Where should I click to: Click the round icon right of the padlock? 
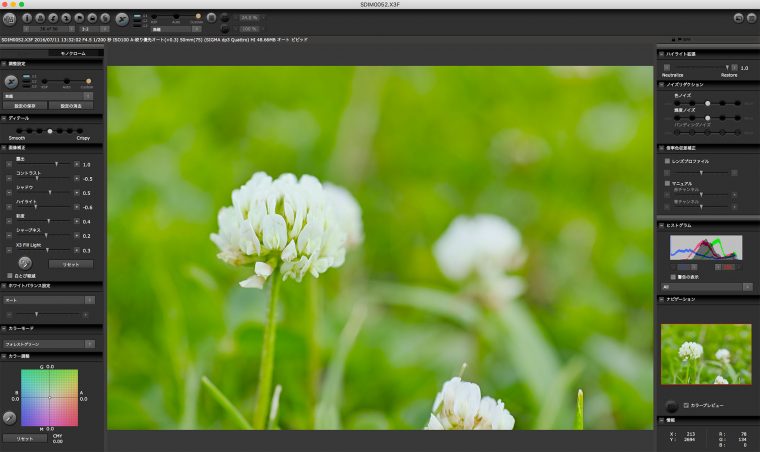click(x=105, y=18)
